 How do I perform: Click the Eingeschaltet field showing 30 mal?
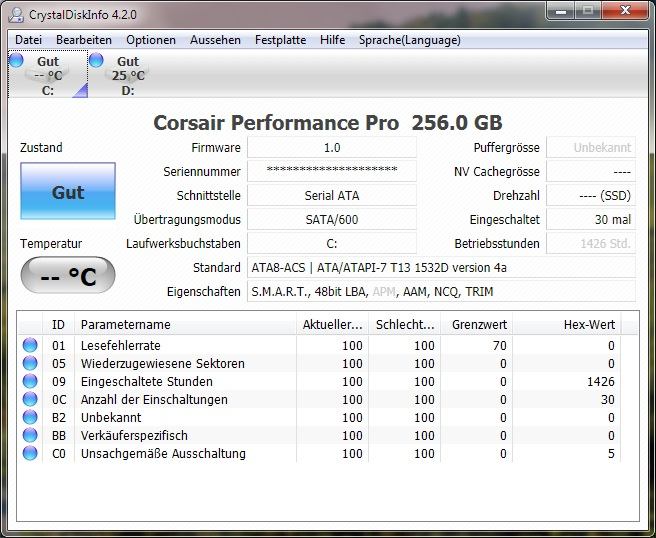coord(591,220)
